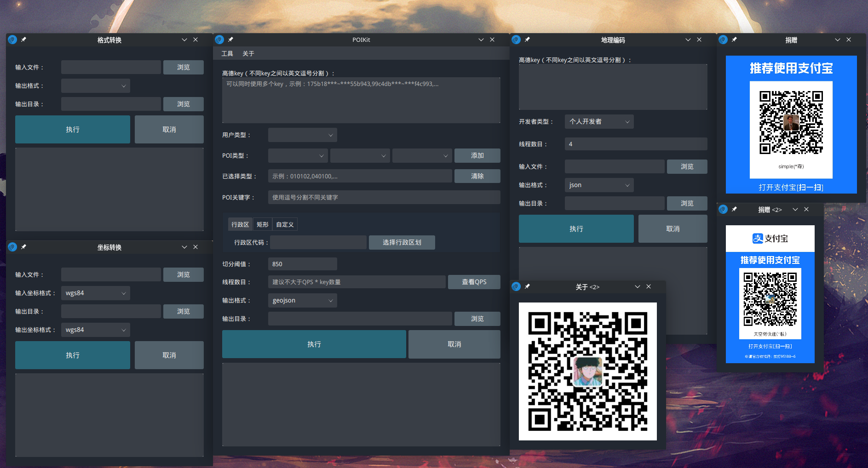868x468 pixels.
Task: Click the app logo icon in 捐赠 <2> title bar
Action: pos(723,209)
